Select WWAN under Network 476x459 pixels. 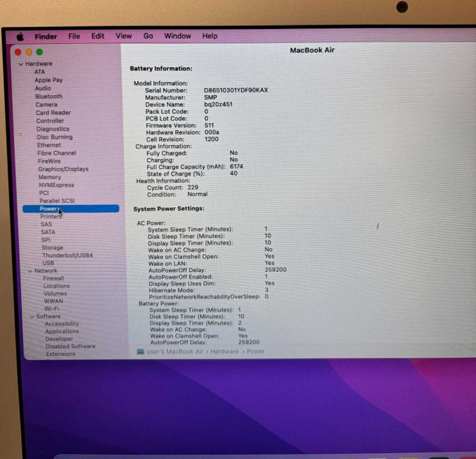[x=53, y=301]
